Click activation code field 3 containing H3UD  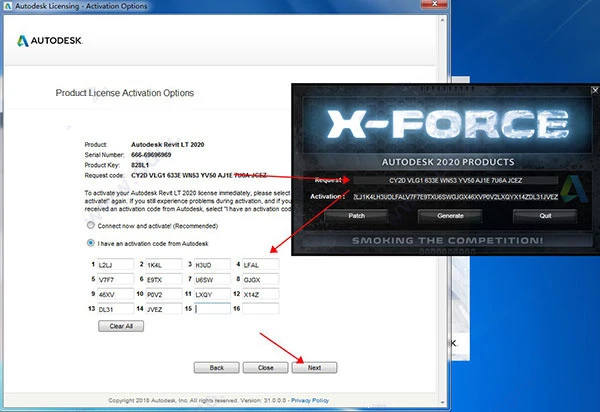(x=212, y=265)
